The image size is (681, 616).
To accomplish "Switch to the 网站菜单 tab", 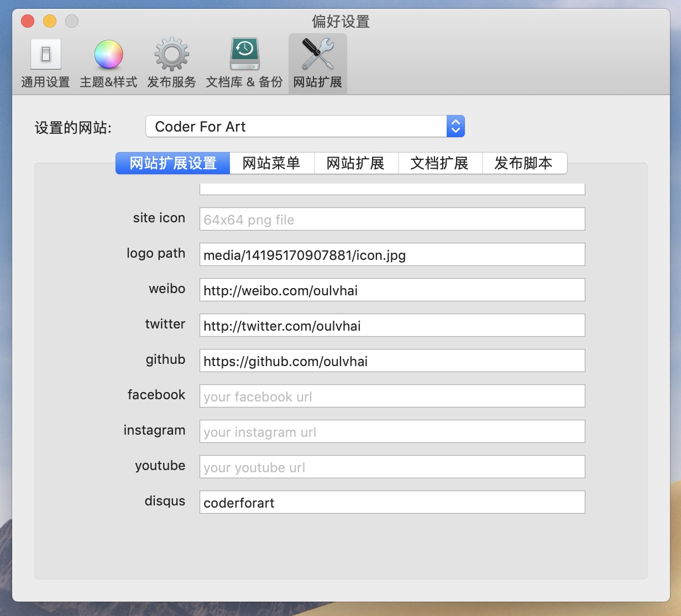I will coord(271,163).
